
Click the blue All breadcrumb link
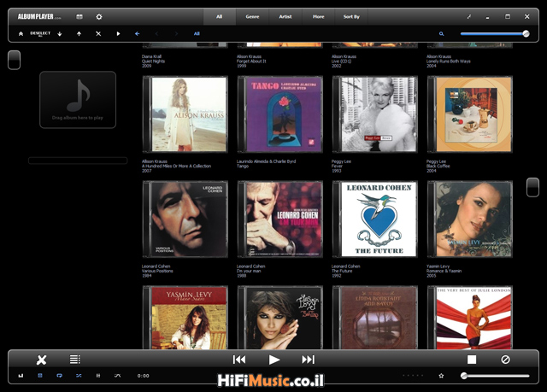197,34
